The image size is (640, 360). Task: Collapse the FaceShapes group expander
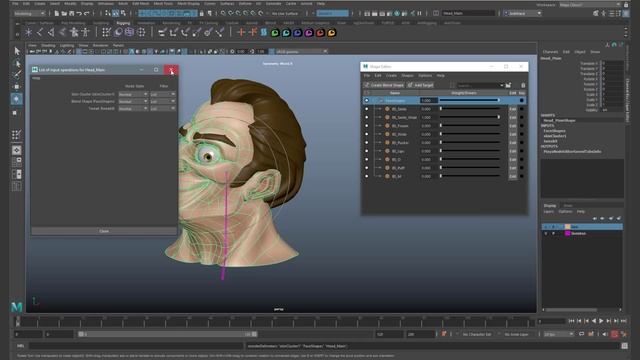[380, 100]
